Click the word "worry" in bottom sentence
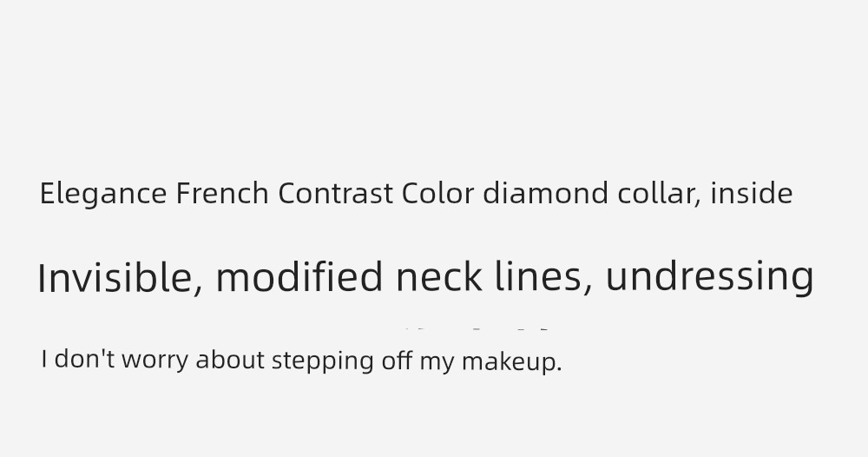The height and width of the screenshot is (457, 868). [x=155, y=361]
